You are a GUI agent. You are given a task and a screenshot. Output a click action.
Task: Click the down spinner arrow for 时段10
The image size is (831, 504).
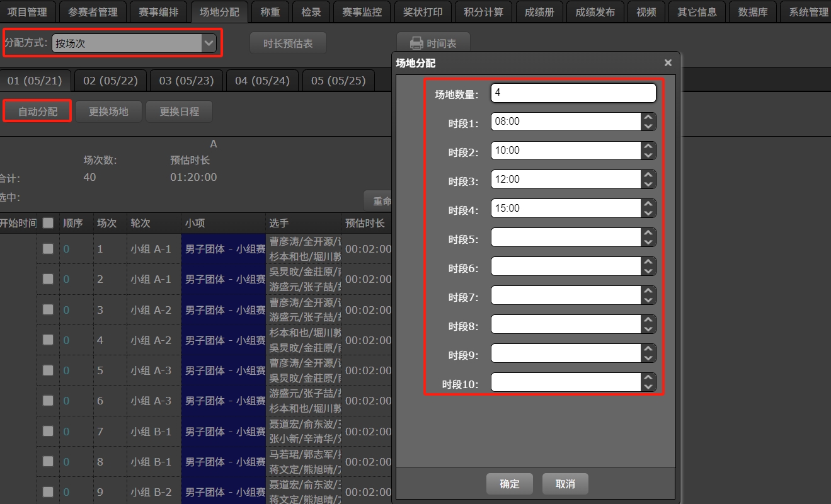(648, 387)
